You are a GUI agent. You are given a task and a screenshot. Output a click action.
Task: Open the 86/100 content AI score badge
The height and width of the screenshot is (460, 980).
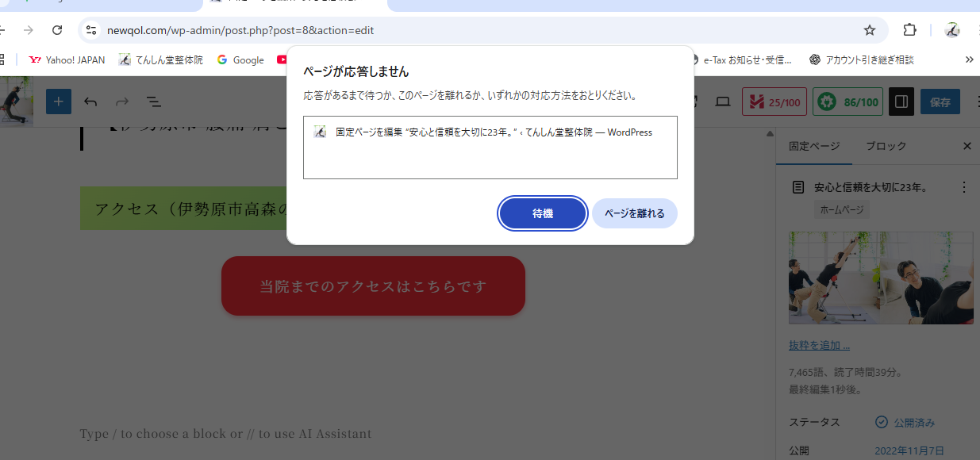(847, 102)
